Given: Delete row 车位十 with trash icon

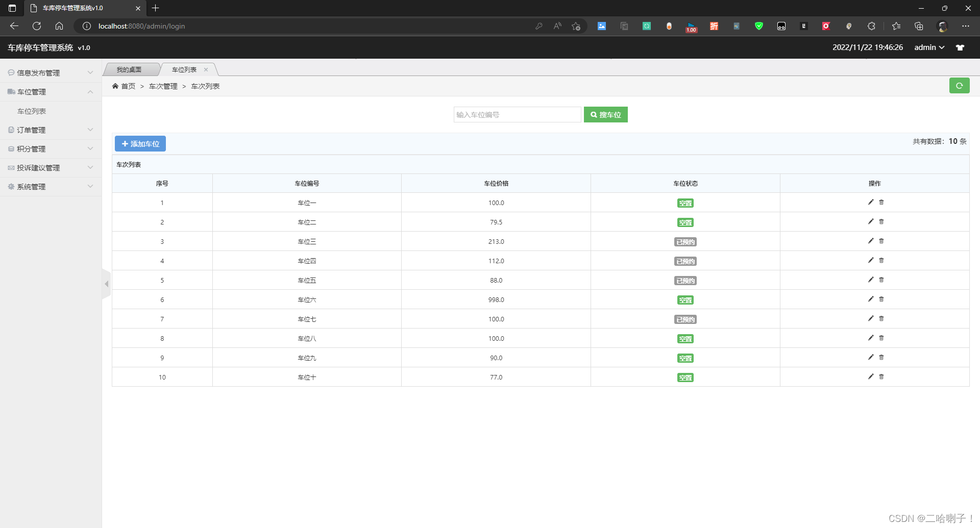Looking at the screenshot, I should click(881, 376).
